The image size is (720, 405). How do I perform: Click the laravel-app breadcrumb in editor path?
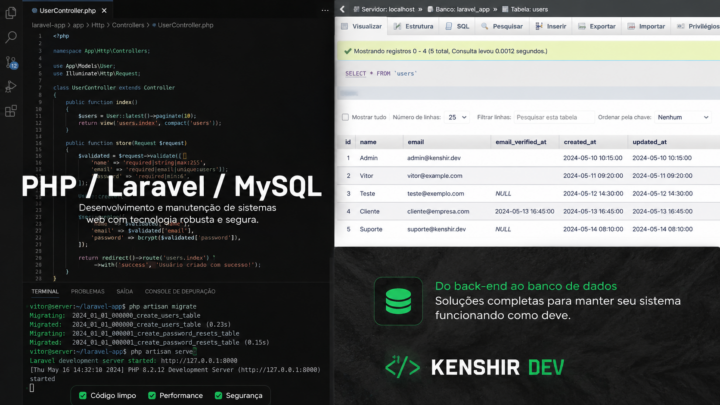click(x=48, y=25)
